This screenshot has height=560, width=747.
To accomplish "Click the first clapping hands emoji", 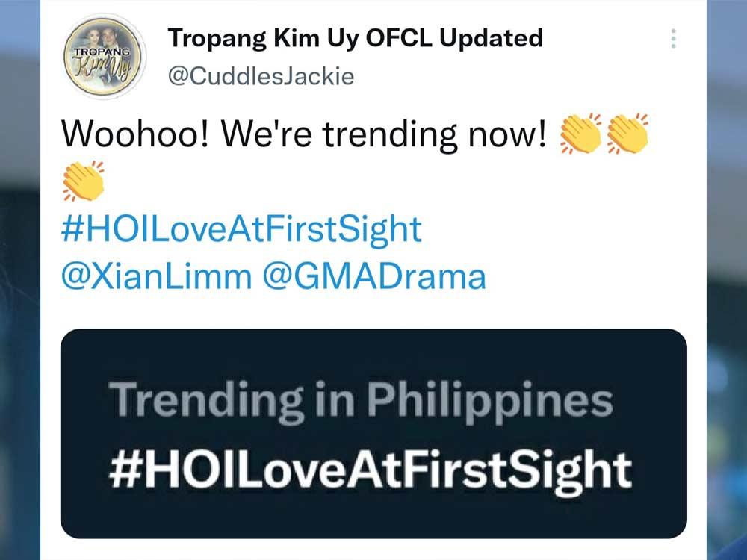I will click(580, 134).
